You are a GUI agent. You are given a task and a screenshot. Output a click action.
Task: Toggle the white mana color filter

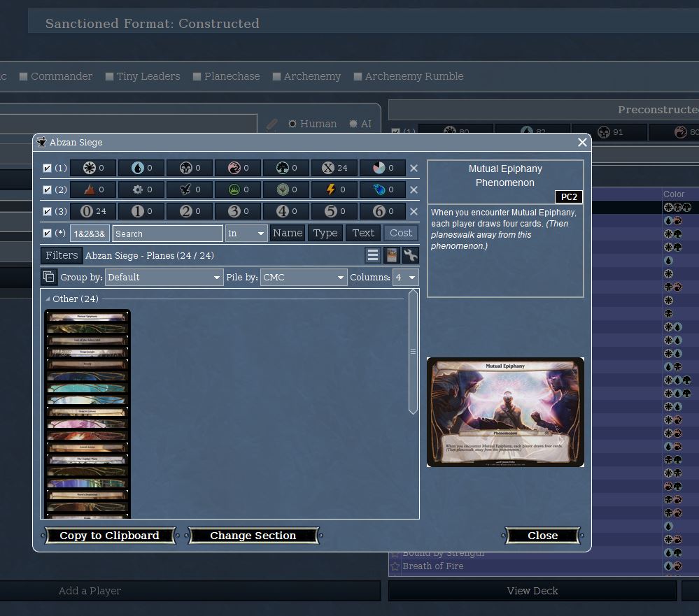[x=94, y=168]
